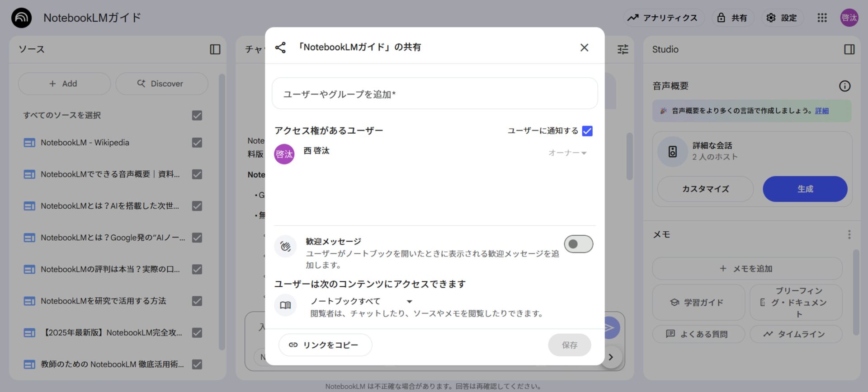
Task: Click リンクをコピー button
Action: point(325,345)
